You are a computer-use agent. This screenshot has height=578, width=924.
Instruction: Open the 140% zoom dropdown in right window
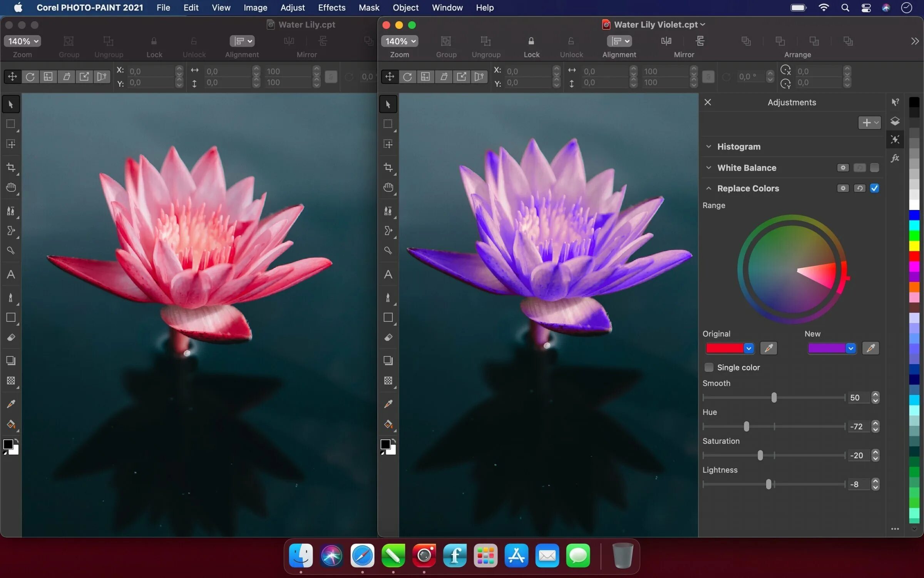tap(400, 41)
